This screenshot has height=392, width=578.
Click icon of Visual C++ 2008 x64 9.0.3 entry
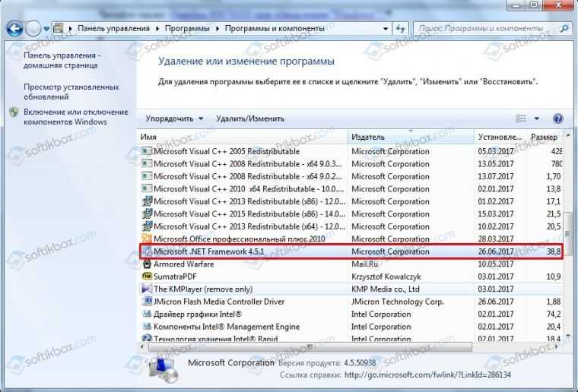point(147,163)
